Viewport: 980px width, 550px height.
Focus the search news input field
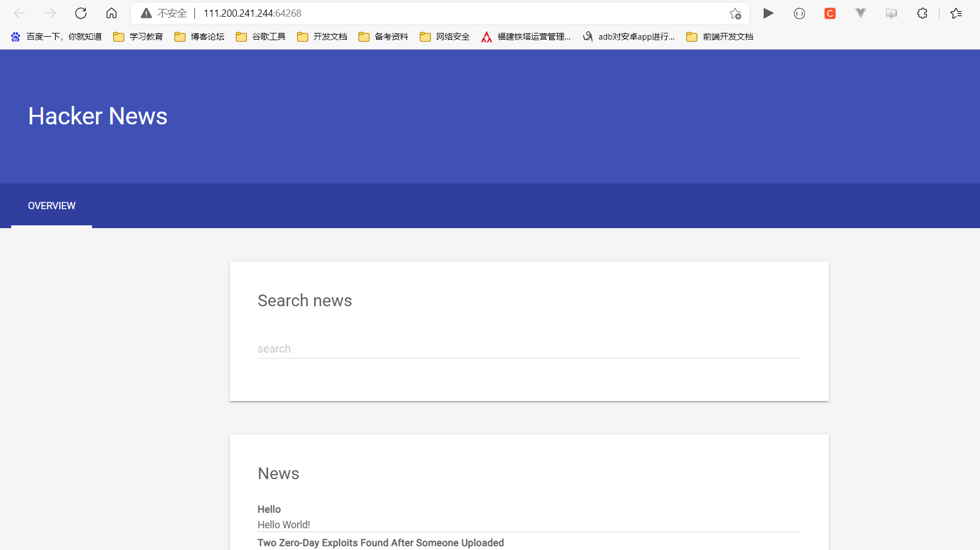pyautogui.click(x=529, y=349)
